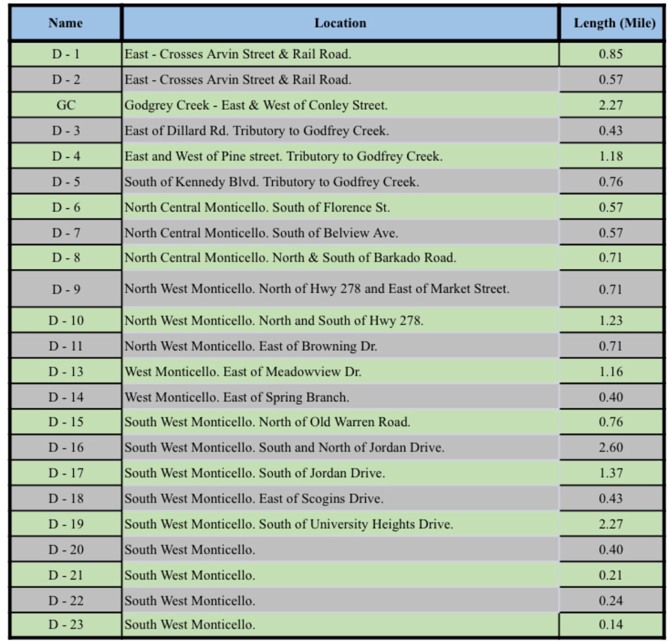Viewport: 668px width, 644px height.
Task: Select the D - 9 name cell
Action: click(x=66, y=289)
